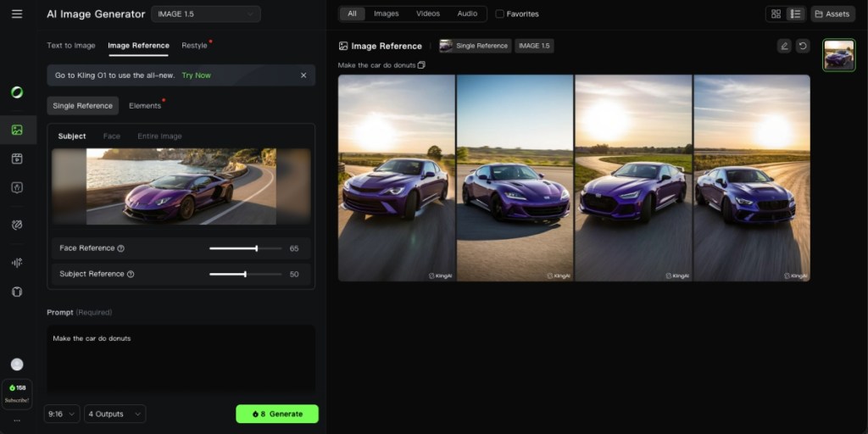Filter results by Images
This screenshot has height=434, width=868.
point(387,14)
